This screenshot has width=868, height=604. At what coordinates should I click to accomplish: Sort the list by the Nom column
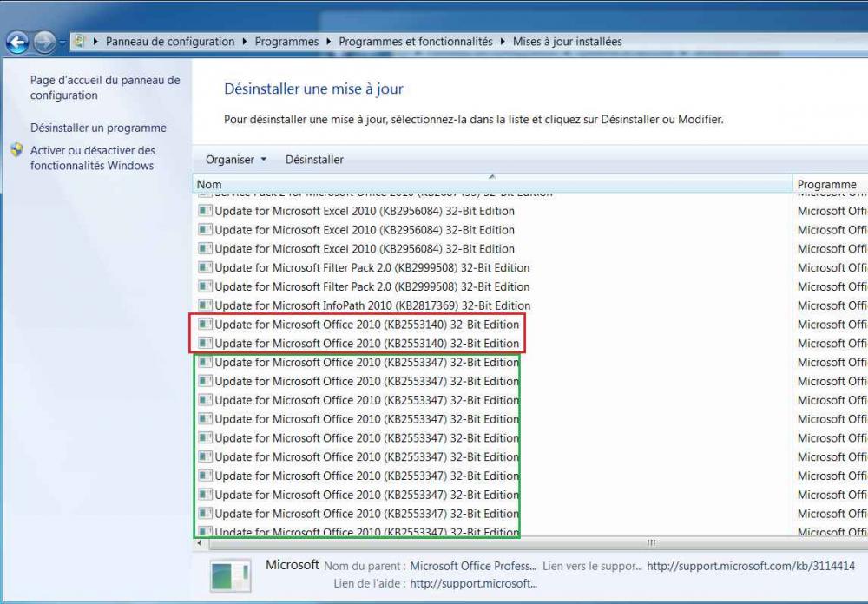click(x=493, y=184)
